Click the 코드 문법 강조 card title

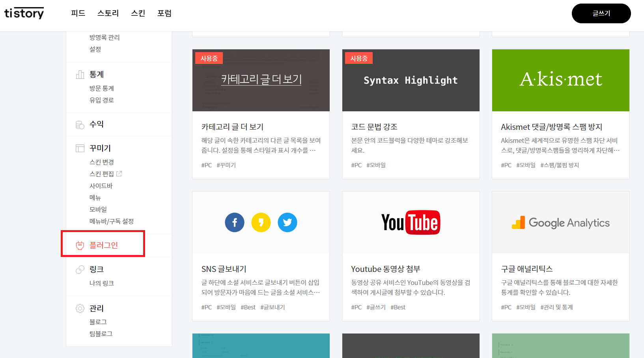pyautogui.click(x=374, y=127)
